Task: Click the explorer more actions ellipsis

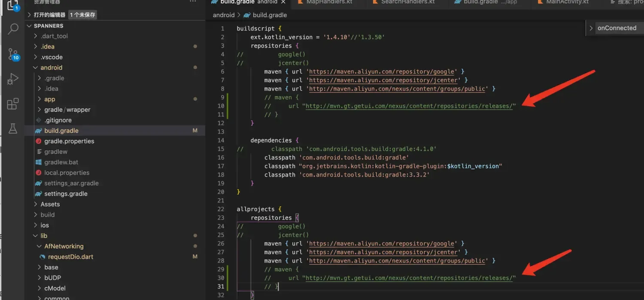Action: click(x=193, y=2)
